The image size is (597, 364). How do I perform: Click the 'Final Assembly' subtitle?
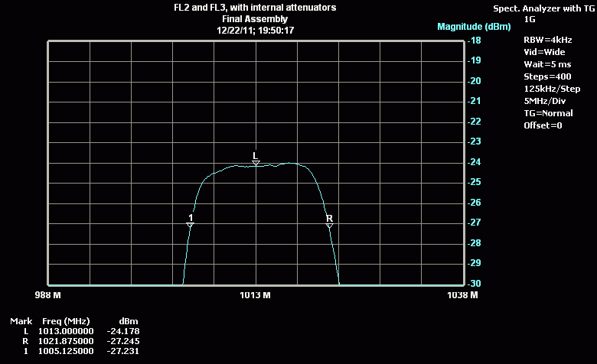click(255, 19)
